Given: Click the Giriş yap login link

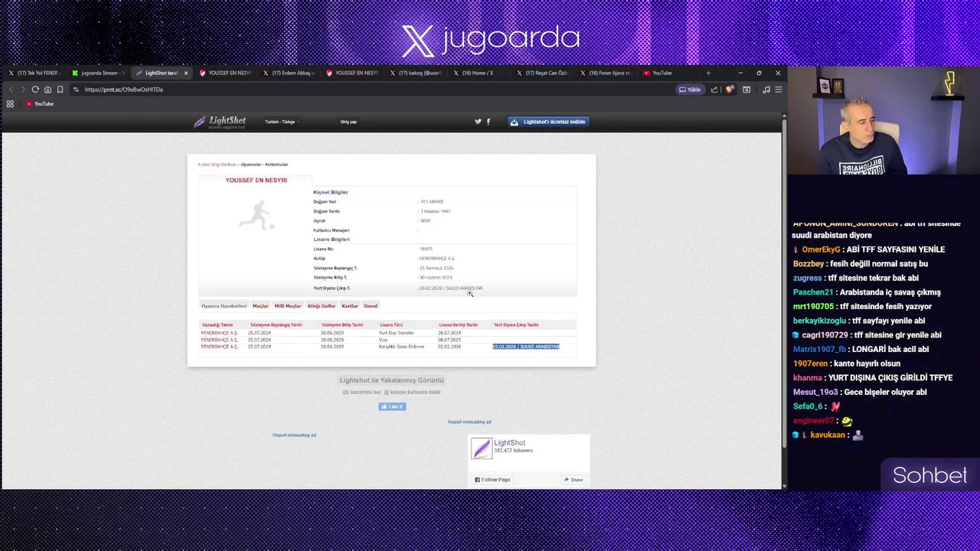Looking at the screenshot, I should [x=348, y=122].
